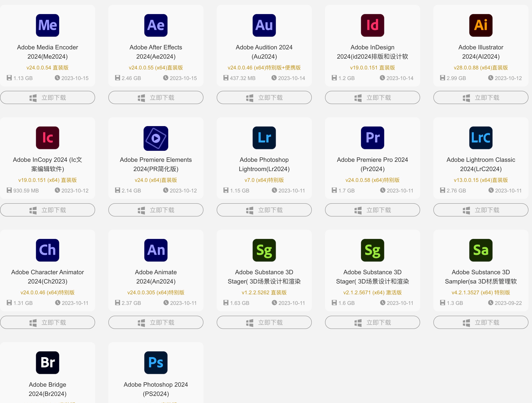Open Adobe Photoshop 2024 title link
The image size is (532, 403).
tap(156, 389)
